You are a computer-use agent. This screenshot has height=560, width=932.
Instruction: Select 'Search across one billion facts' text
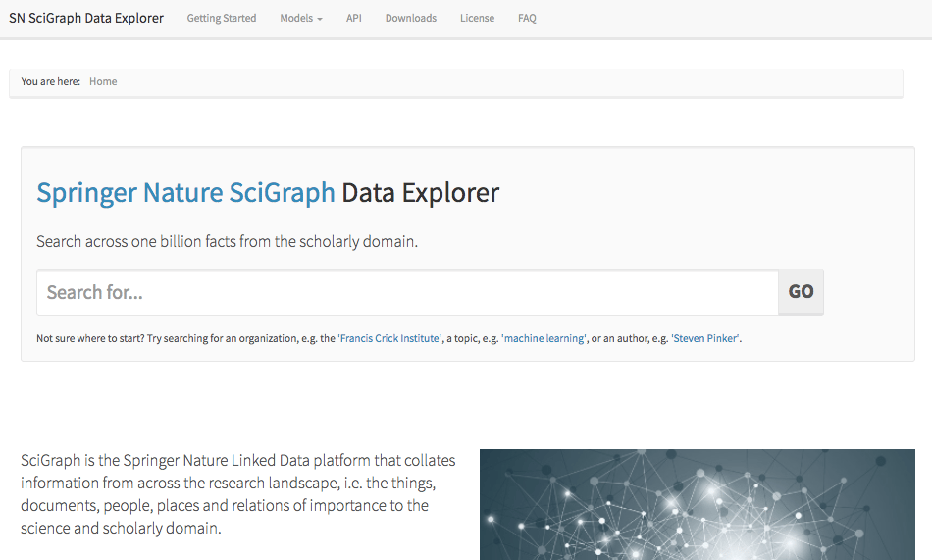tap(227, 241)
